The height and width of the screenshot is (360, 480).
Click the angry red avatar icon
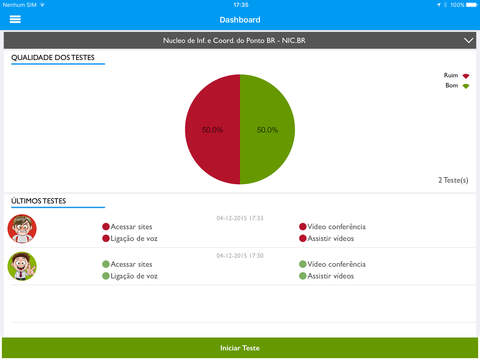click(x=22, y=229)
